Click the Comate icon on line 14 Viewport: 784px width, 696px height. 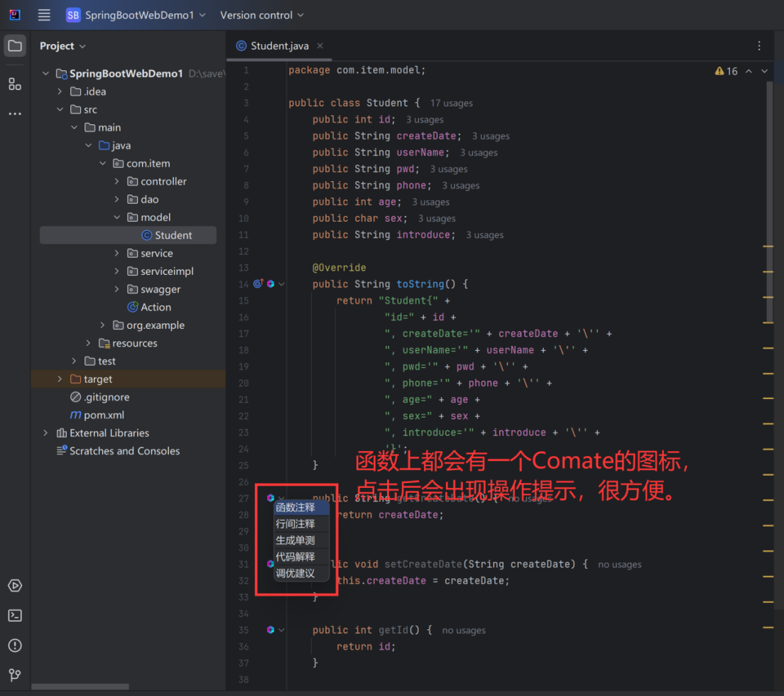point(271,283)
